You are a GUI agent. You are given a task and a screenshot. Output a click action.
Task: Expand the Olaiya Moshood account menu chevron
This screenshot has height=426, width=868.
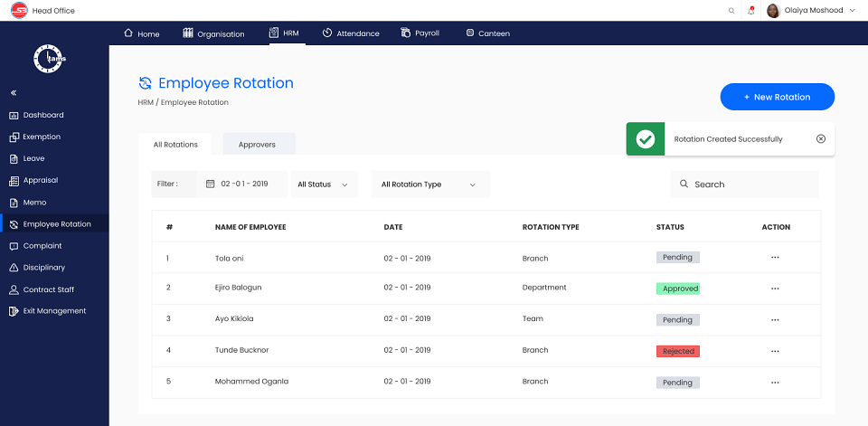[x=852, y=11]
